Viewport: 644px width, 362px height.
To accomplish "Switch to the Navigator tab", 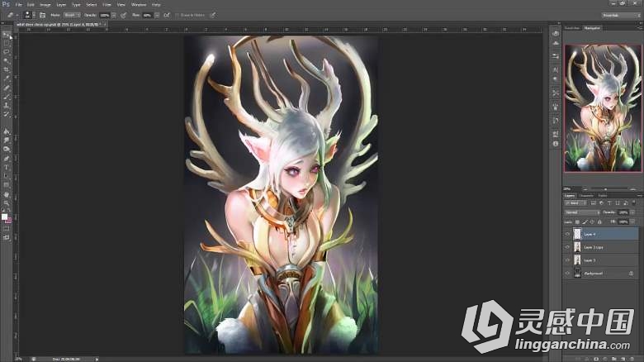I will (x=592, y=28).
